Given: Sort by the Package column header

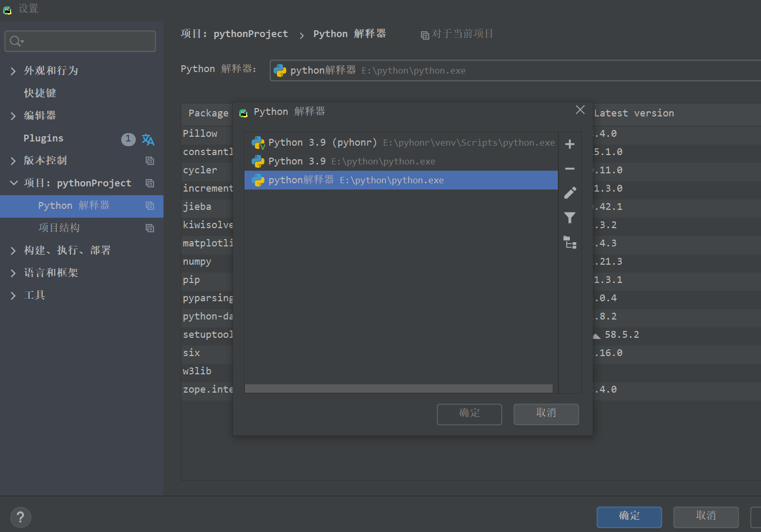Looking at the screenshot, I should point(208,113).
